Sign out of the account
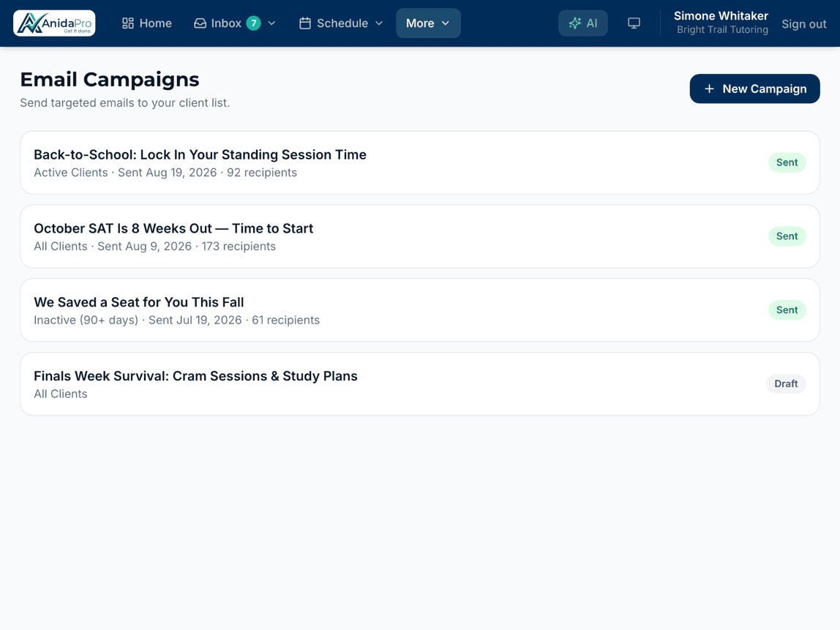840x630 pixels. [x=803, y=24]
